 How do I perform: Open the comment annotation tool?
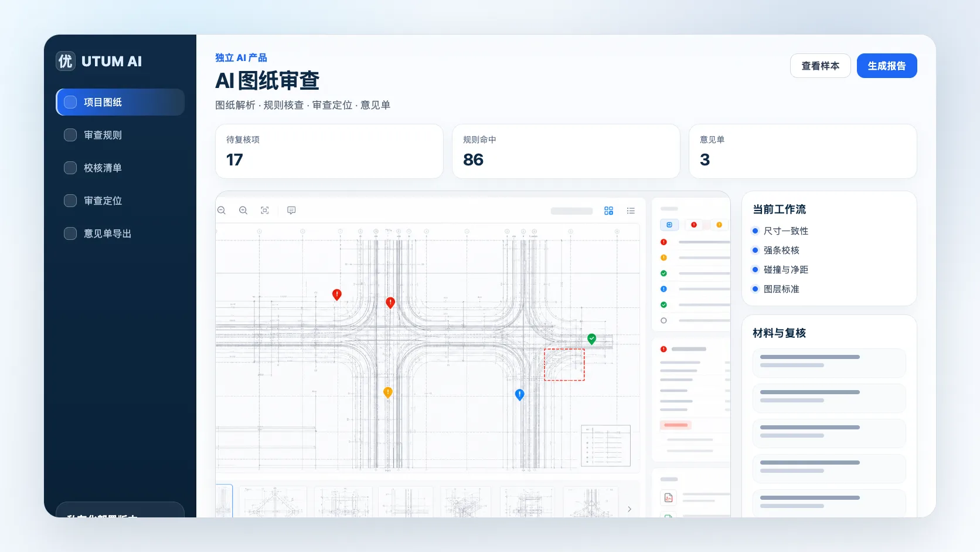[x=291, y=211]
